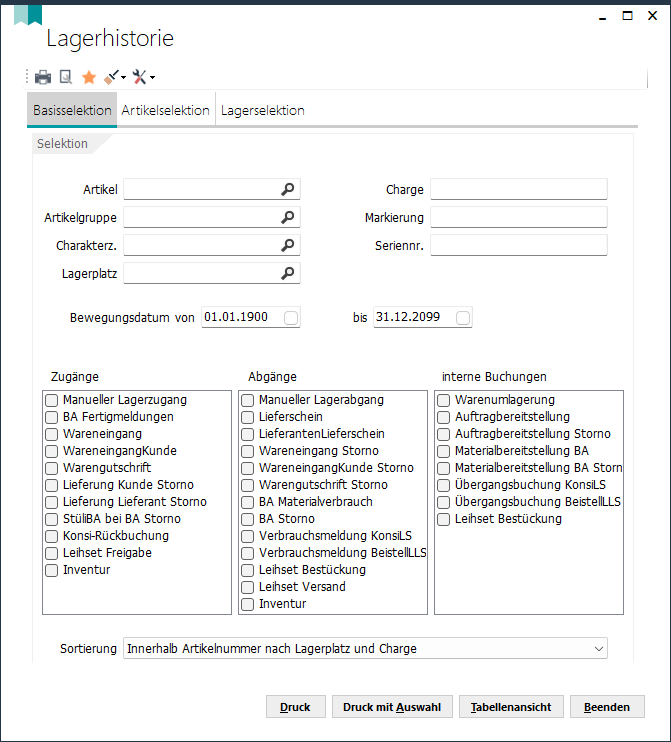671x742 pixels.
Task: Check StüliBA bei BA Storno
Action: 52,519
